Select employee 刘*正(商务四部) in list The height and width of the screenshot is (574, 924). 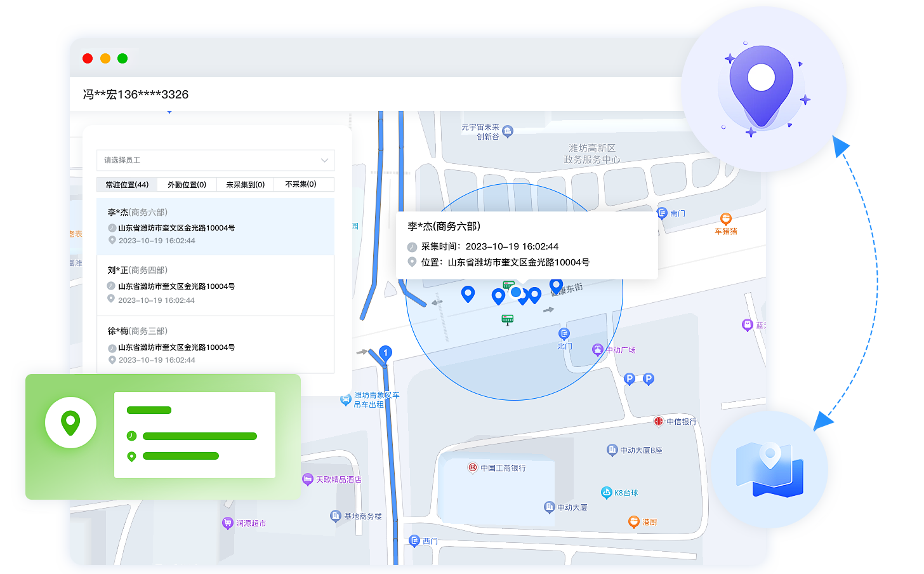215,285
